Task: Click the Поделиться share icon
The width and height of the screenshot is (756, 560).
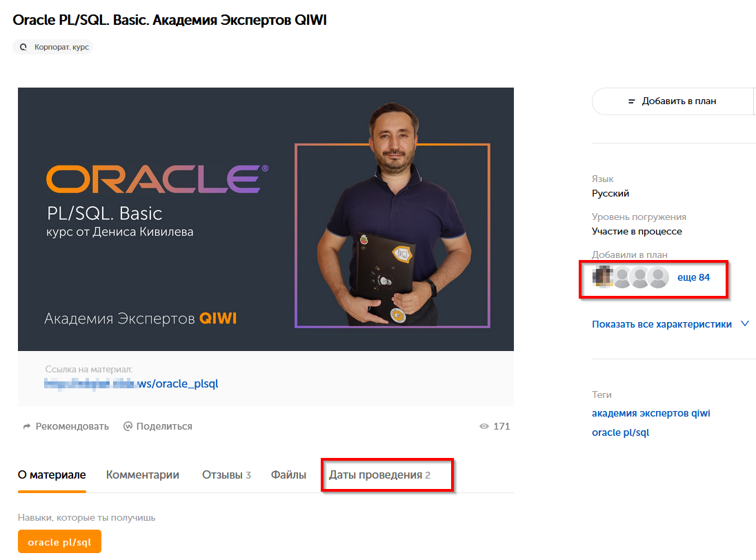Action: click(128, 427)
